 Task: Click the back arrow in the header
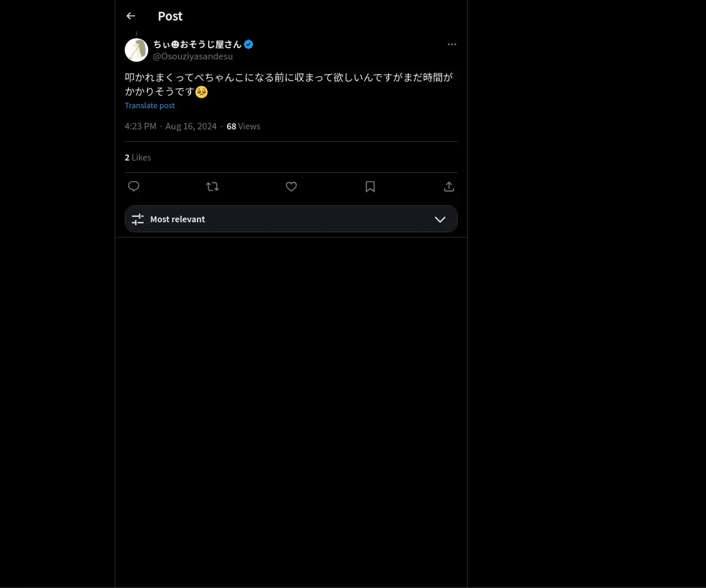tap(131, 16)
